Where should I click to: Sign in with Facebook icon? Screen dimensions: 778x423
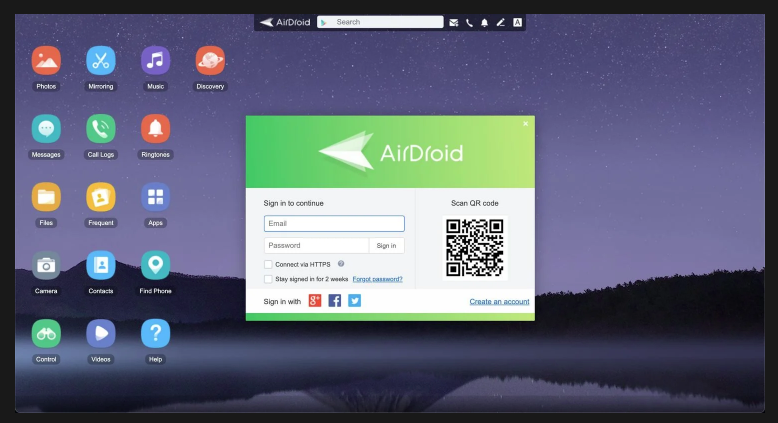(x=335, y=301)
